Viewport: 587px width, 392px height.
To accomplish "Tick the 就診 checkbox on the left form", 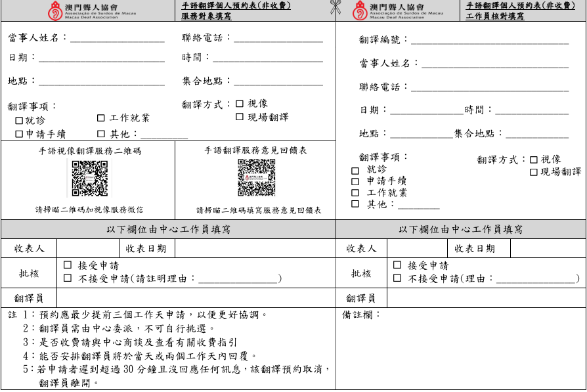I will click(x=19, y=121).
